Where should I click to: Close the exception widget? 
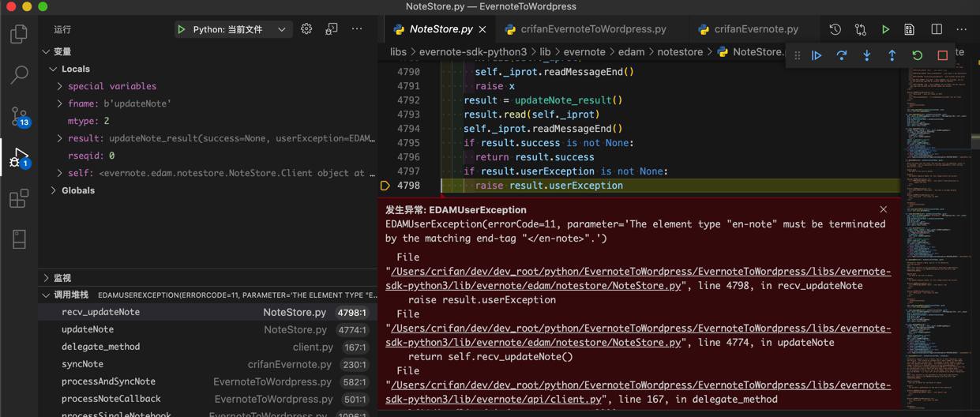coord(884,209)
